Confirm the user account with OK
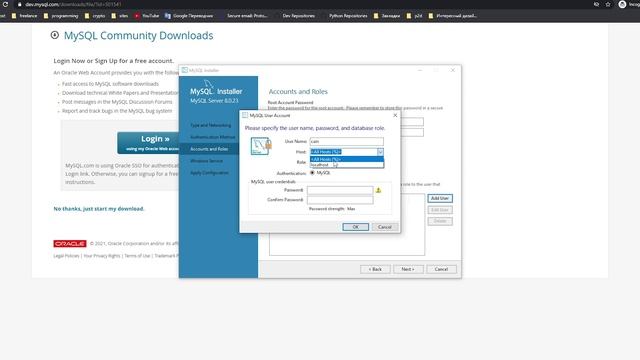This screenshot has width=640, height=360. pos(356,227)
